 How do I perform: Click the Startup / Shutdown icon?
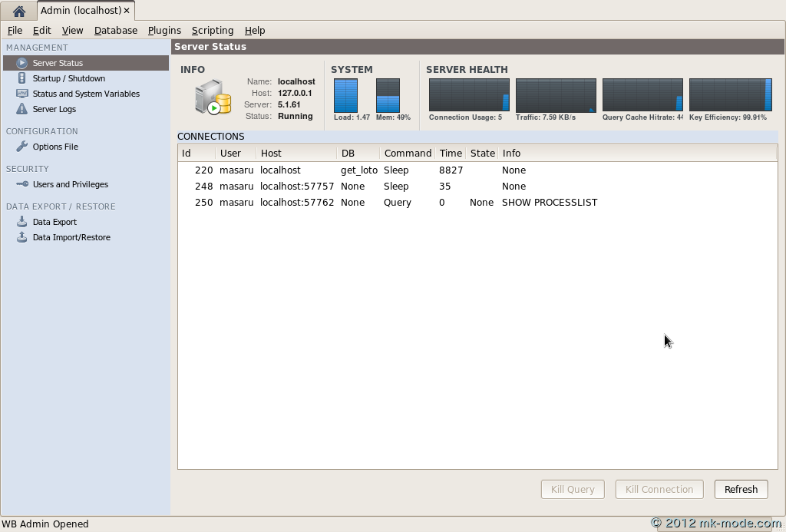(x=22, y=78)
